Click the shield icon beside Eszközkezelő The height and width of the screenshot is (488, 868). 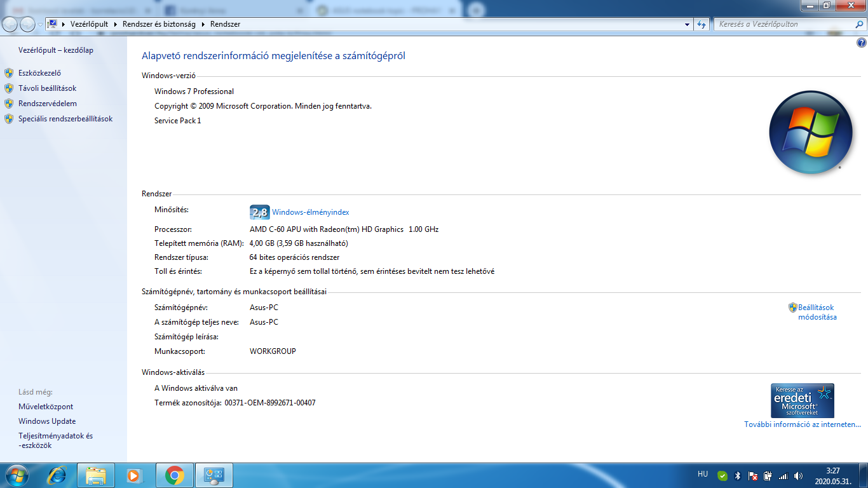pos(9,73)
